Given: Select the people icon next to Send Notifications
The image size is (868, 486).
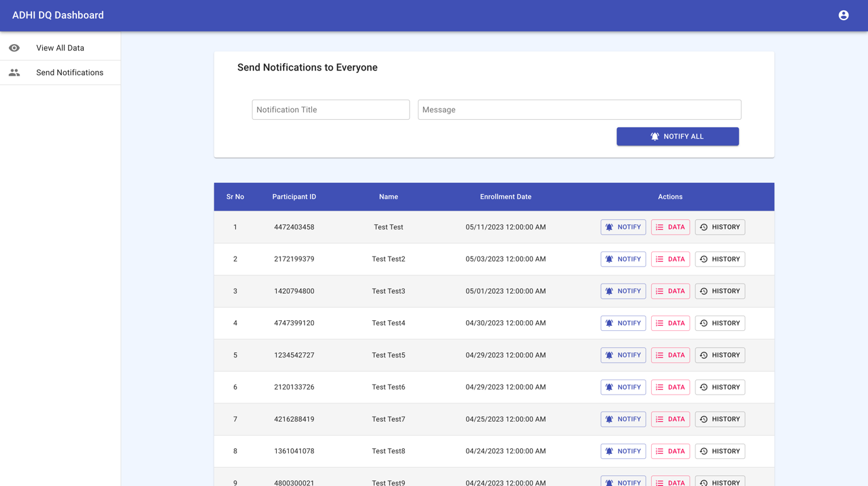Looking at the screenshot, I should (x=14, y=72).
